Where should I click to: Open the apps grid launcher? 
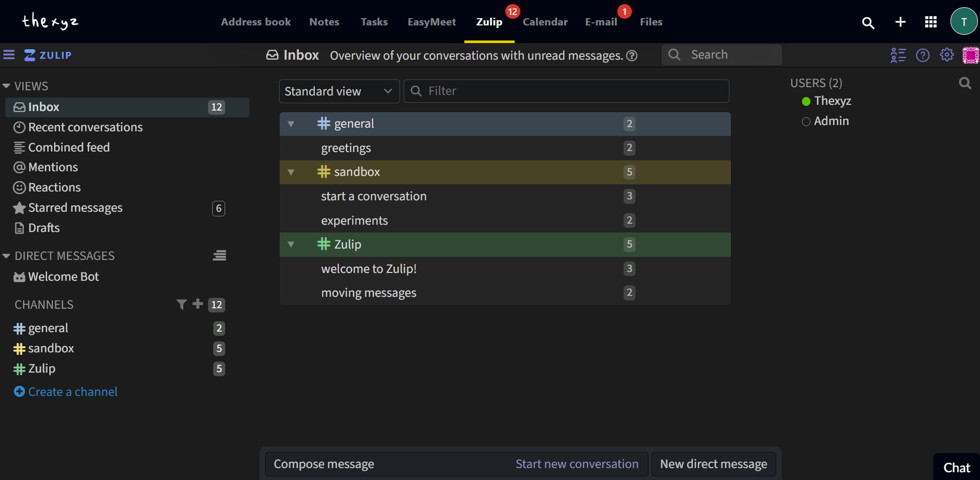[x=931, y=22]
